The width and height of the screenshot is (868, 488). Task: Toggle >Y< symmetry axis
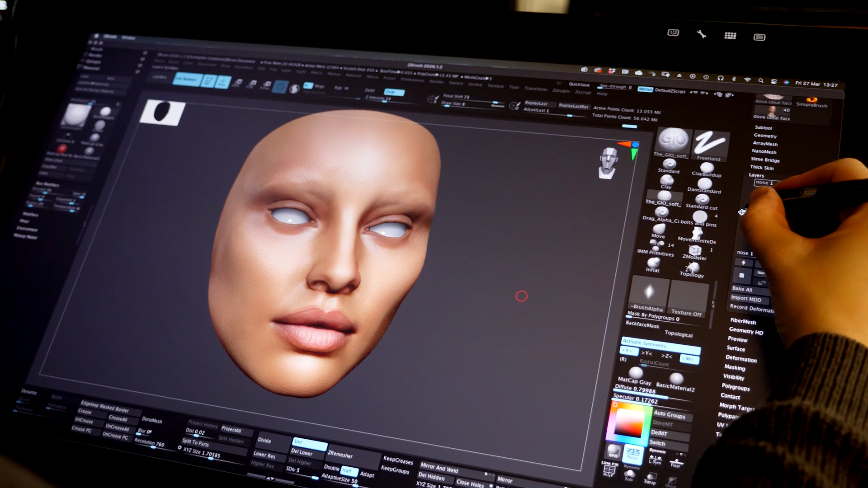(x=647, y=353)
